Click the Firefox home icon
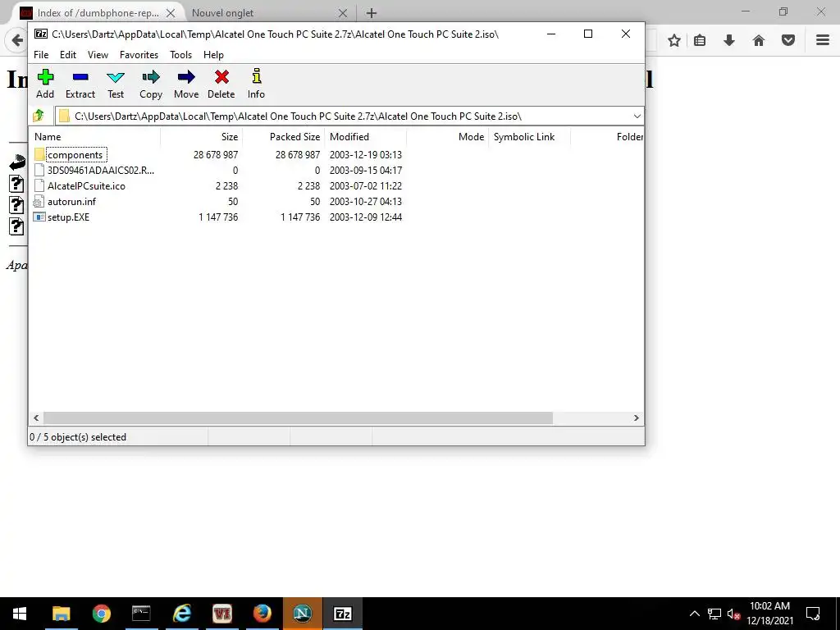The image size is (840, 630). point(759,40)
